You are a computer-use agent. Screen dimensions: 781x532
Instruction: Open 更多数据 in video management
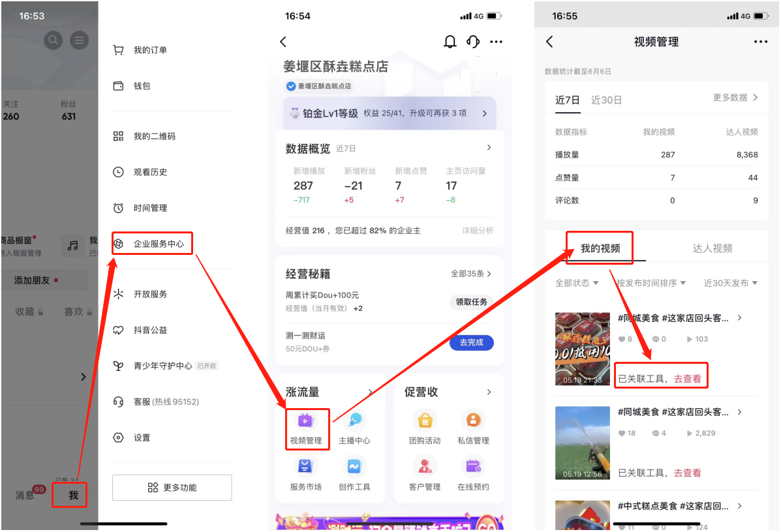tap(735, 98)
